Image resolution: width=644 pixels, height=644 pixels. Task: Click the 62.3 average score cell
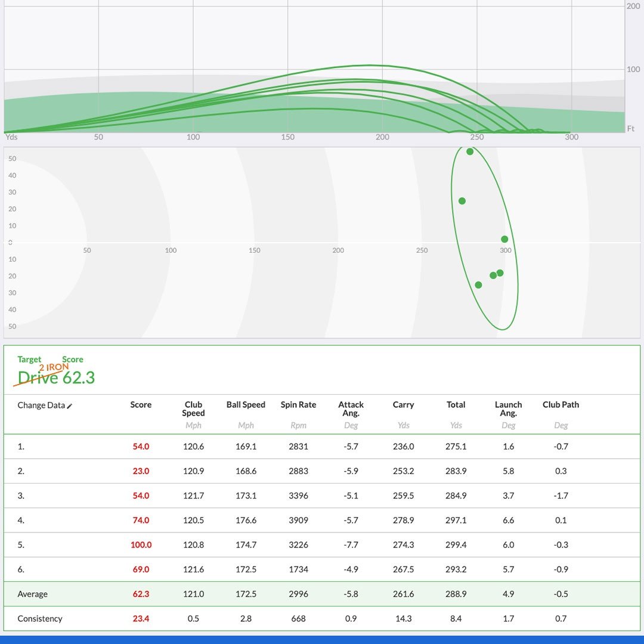pos(141,594)
